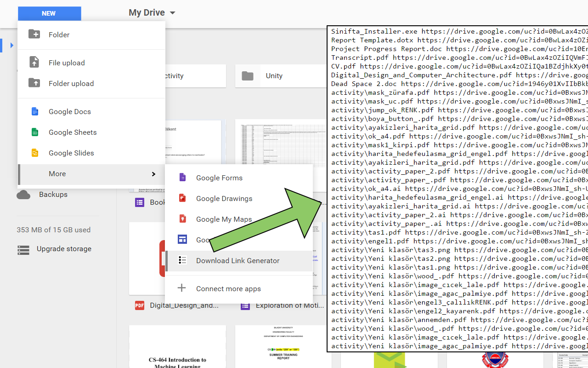Create a new Google Slides presentation
Screen dimensions: 588x368
pyautogui.click(x=91, y=153)
